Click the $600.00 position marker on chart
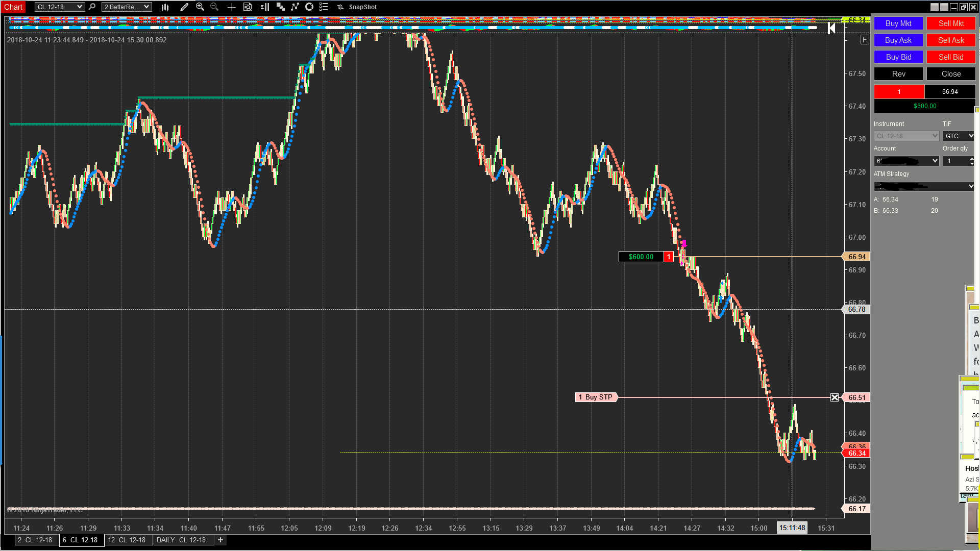Image resolution: width=980 pixels, height=551 pixels. [x=641, y=257]
